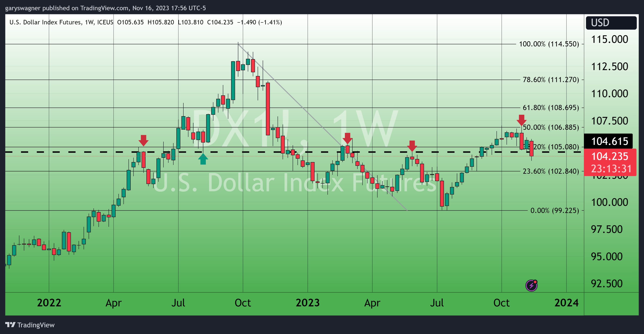This screenshot has height=334, width=644.
Task: Click the 92.500 price axis label
Action: [606, 284]
